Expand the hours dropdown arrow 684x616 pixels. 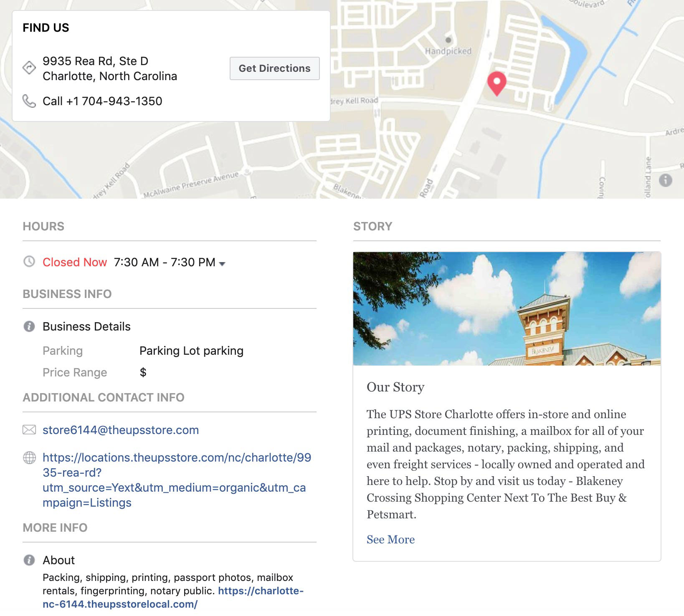coord(222,264)
